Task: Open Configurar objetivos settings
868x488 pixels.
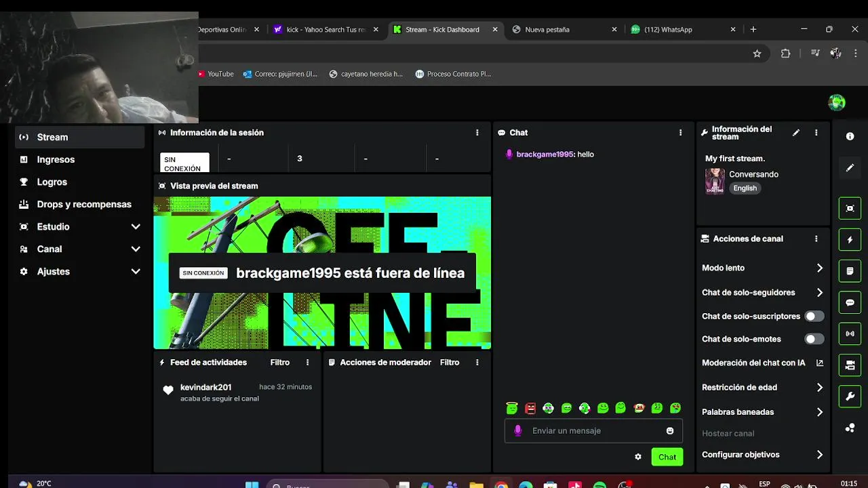Action: [x=762, y=455]
